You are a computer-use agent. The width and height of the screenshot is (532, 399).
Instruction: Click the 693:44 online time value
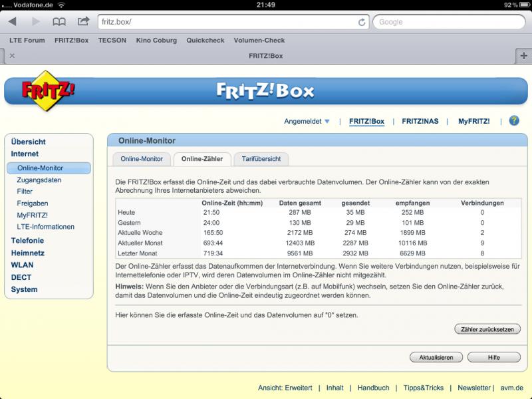pyautogui.click(x=213, y=243)
